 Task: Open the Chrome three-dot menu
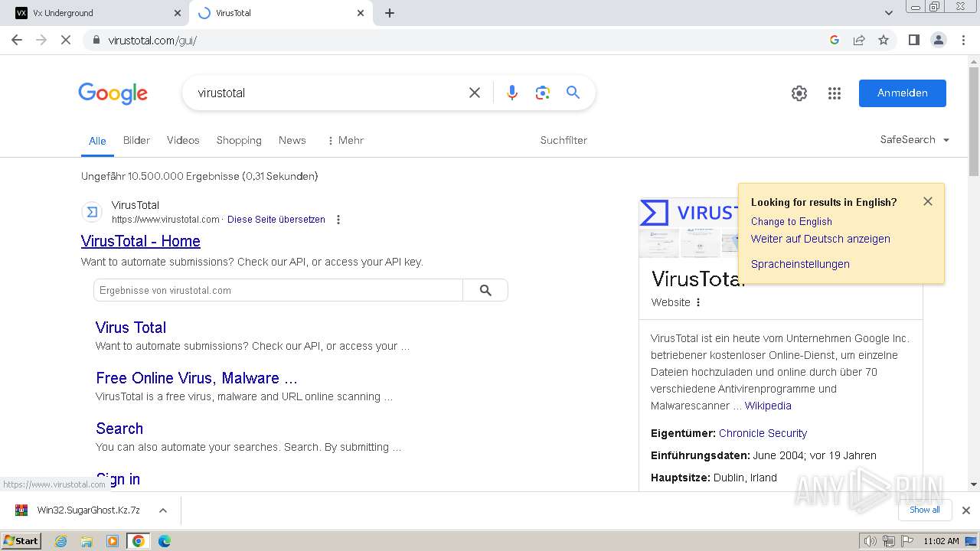tap(963, 40)
